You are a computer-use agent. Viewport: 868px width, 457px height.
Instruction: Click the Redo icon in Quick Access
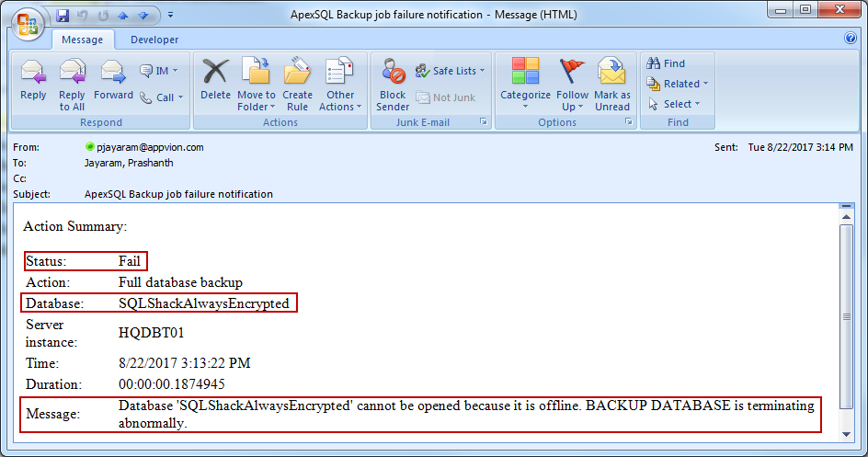tap(103, 16)
